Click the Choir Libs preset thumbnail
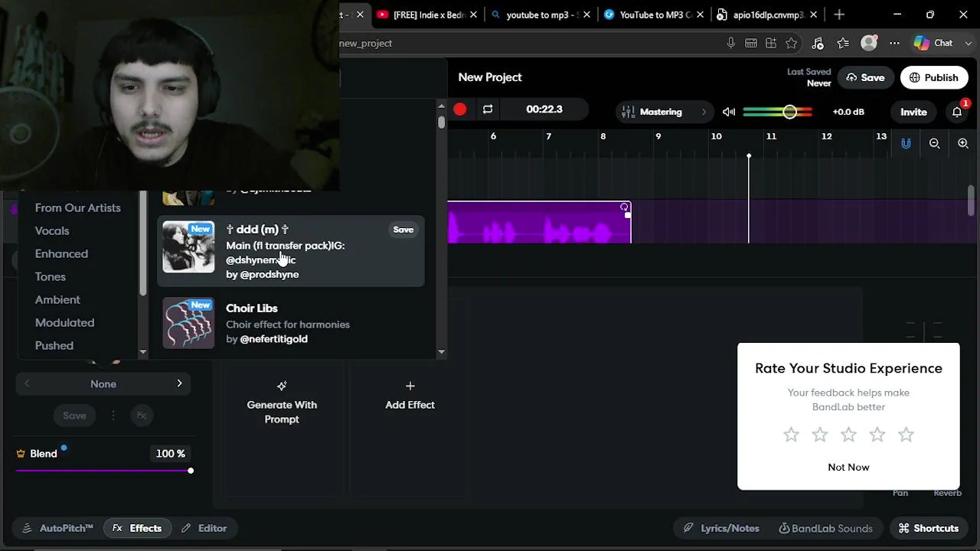The image size is (980, 551). 188,323
